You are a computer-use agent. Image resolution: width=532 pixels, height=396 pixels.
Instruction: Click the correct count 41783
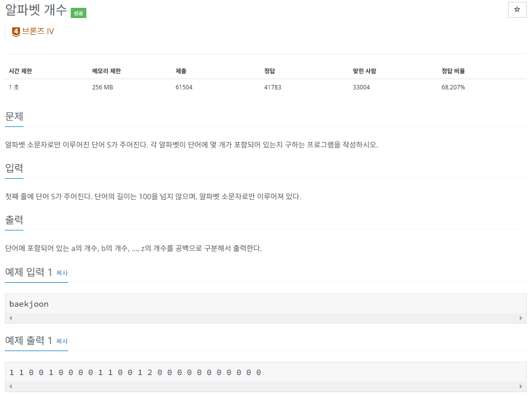(x=272, y=87)
